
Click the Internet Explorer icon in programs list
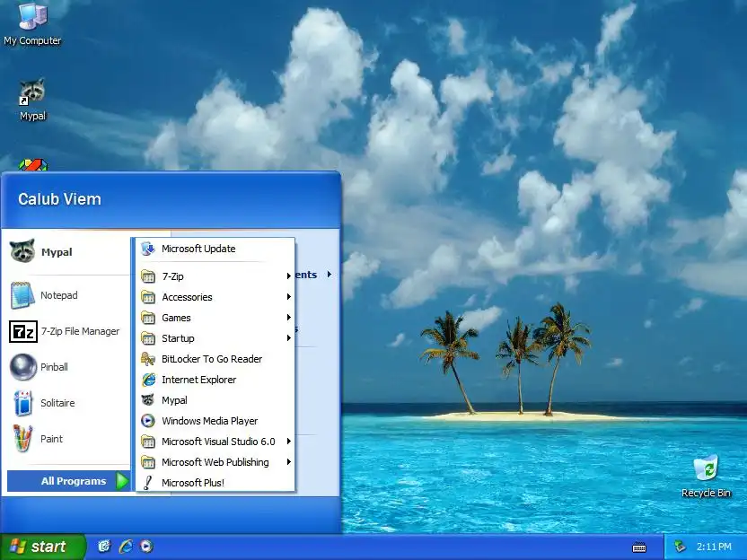click(148, 380)
